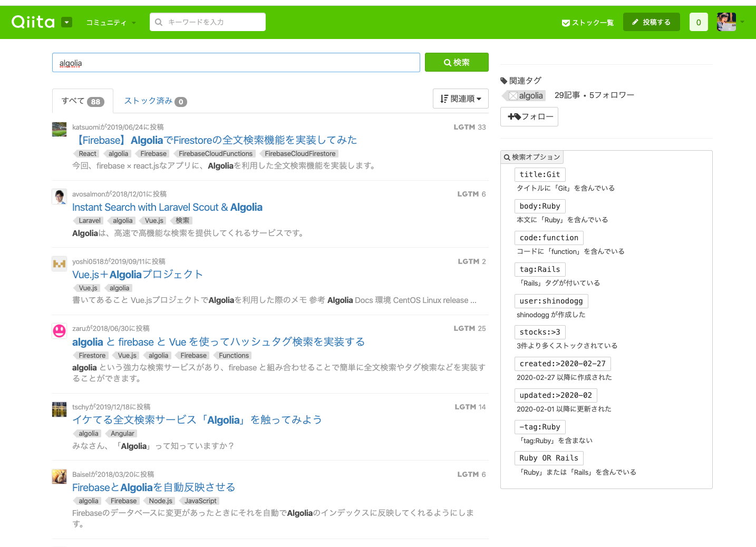Click the created:>2020-02-27 search option
This screenshot has width=756, height=547.
click(563, 364)
